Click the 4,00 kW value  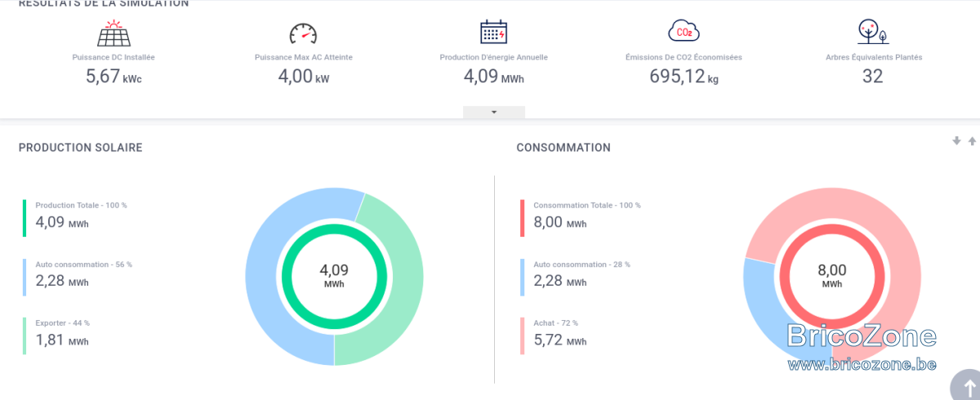click(x=303, y=77)
